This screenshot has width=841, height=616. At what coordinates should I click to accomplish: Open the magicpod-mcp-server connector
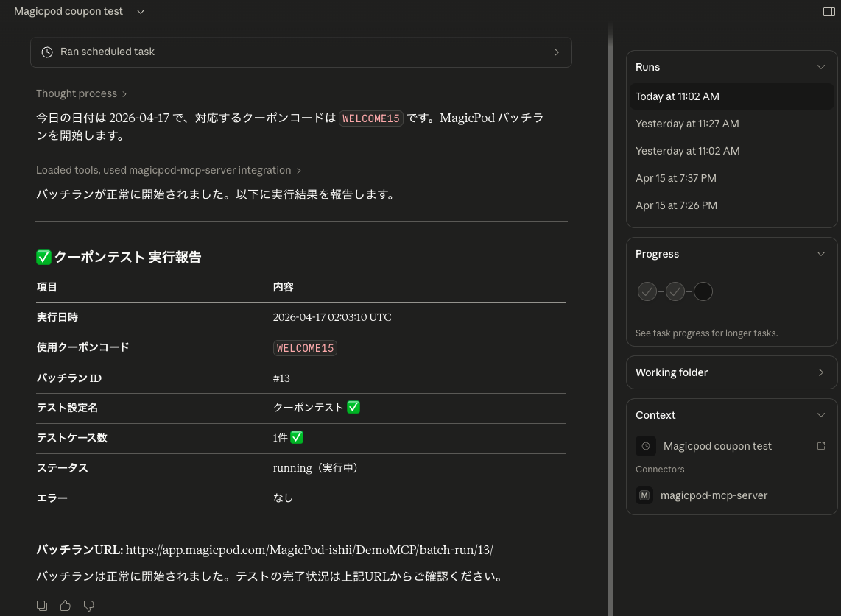point(713,495)
